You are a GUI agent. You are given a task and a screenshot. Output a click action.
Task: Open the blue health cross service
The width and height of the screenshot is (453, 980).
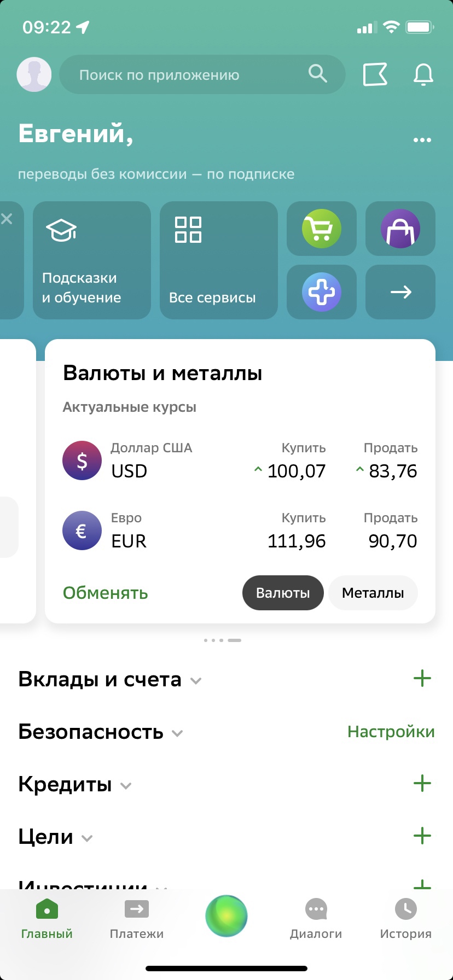point(322,292)
